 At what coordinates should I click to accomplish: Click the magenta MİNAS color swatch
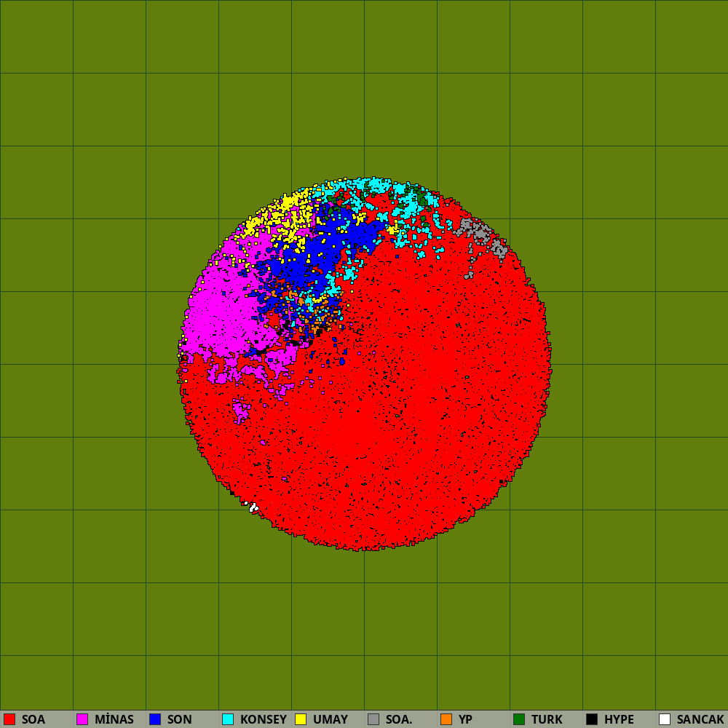point(82,719)
